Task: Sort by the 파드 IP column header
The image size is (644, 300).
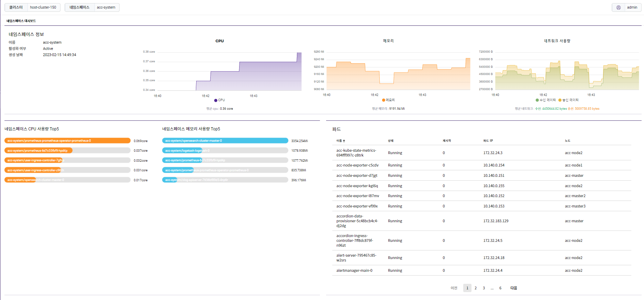Action: pos(488,141)
